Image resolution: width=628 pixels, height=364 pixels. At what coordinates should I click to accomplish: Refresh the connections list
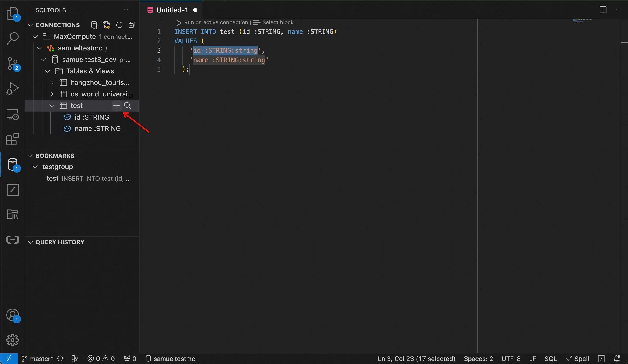tap(119, 25)
